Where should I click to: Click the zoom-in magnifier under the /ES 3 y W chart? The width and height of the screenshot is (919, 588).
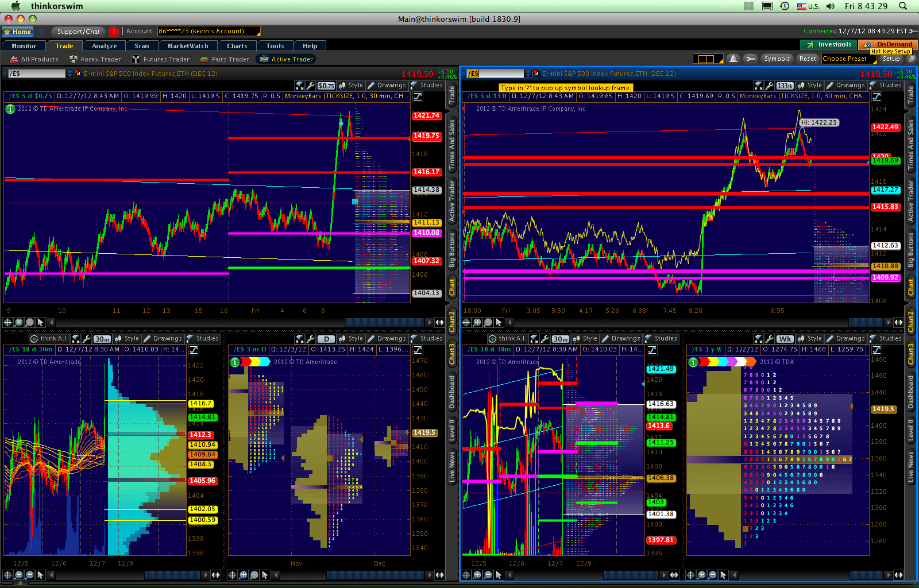(702, 575)
